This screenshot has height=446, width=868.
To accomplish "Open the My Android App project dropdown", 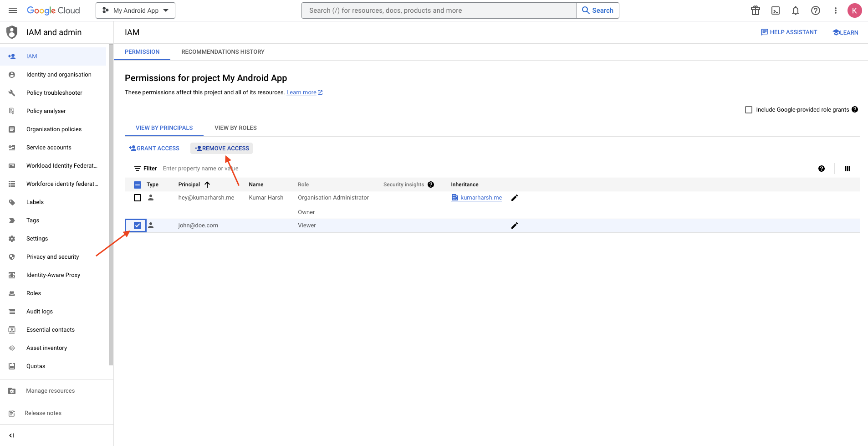I will tap(135, 10).
